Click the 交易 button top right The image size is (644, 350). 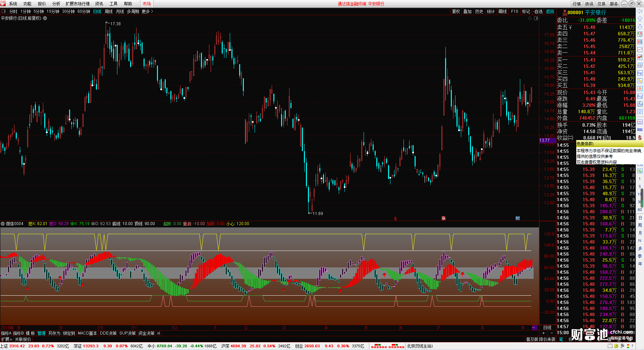pyautogui.click(x=601, y=4)
